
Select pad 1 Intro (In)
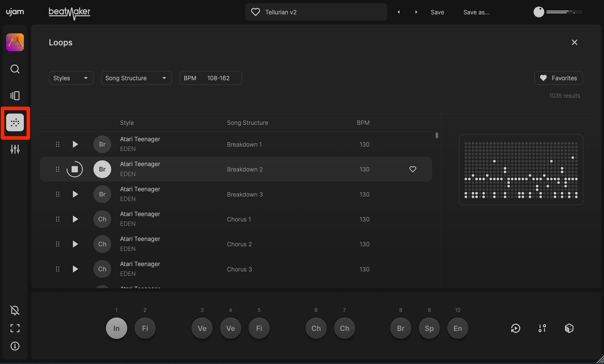tap(116, 328)
